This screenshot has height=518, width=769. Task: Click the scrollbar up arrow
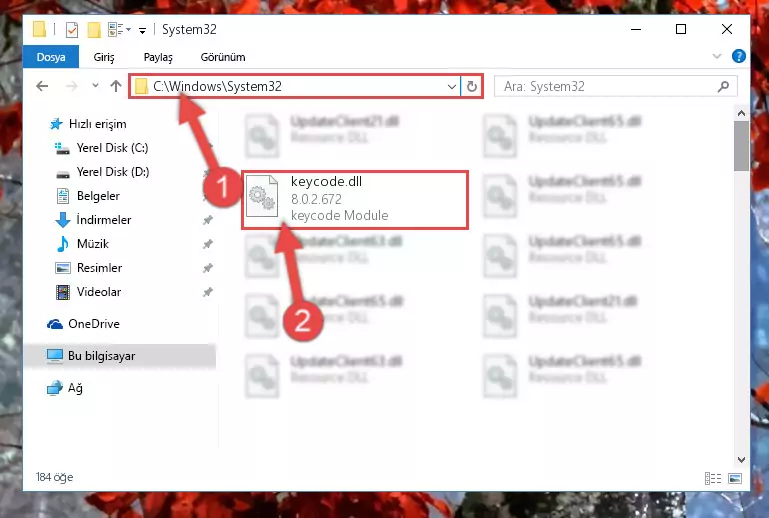(741, 113)
